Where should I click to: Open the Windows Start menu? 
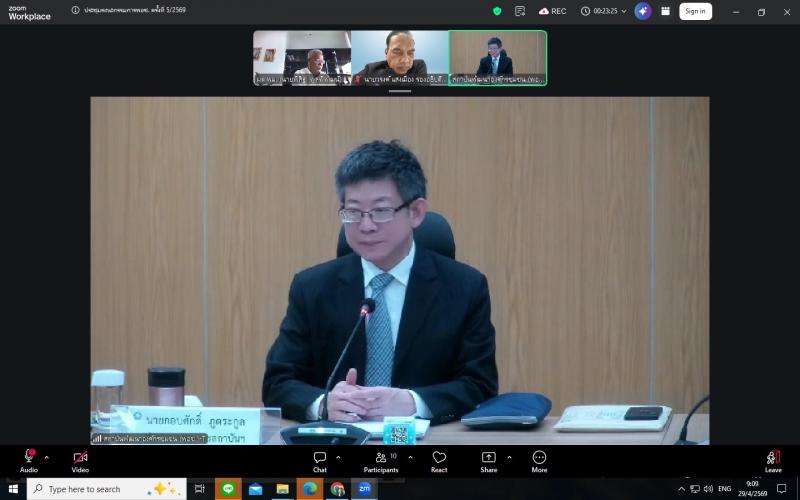pyautogui.click(x=13, y=489)
